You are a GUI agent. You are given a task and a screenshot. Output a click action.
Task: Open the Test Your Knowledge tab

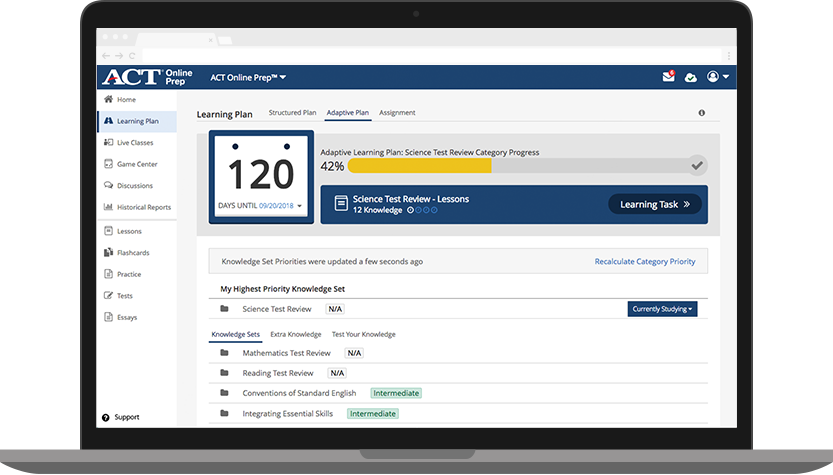363,334
